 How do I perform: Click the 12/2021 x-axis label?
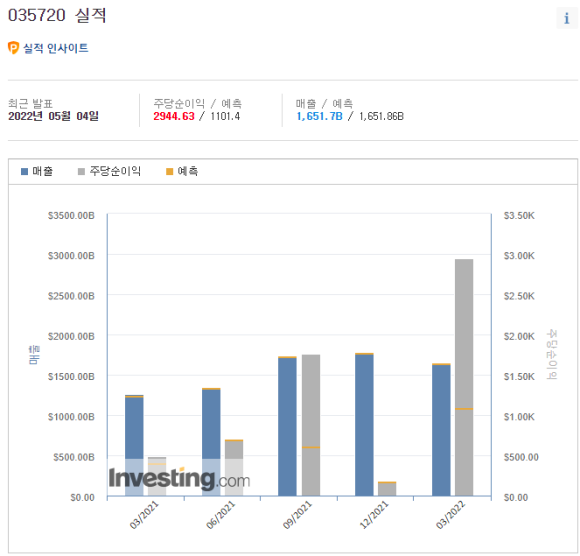tap(374, 515)
